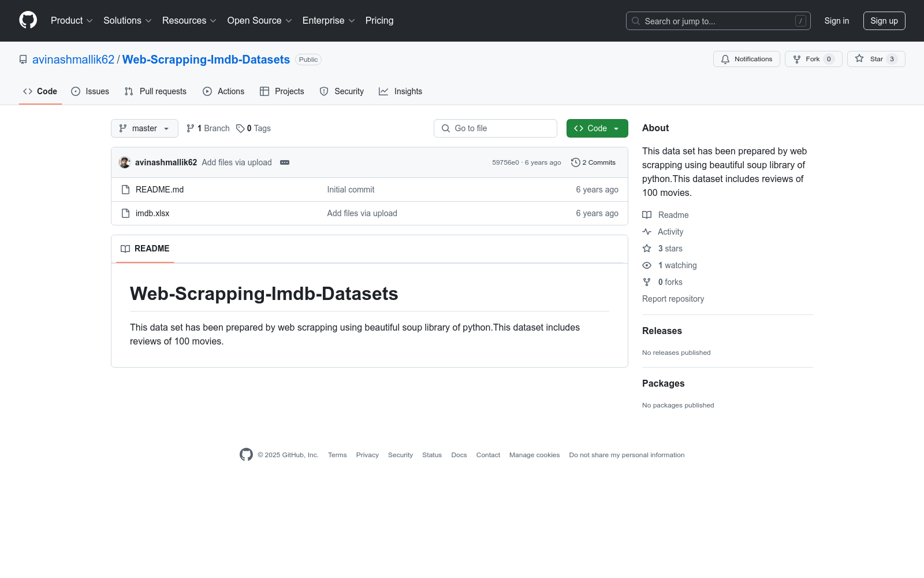Screen dimensions: 924x578
Task: Open the 2 Commits history
Action: pos(594,162)
